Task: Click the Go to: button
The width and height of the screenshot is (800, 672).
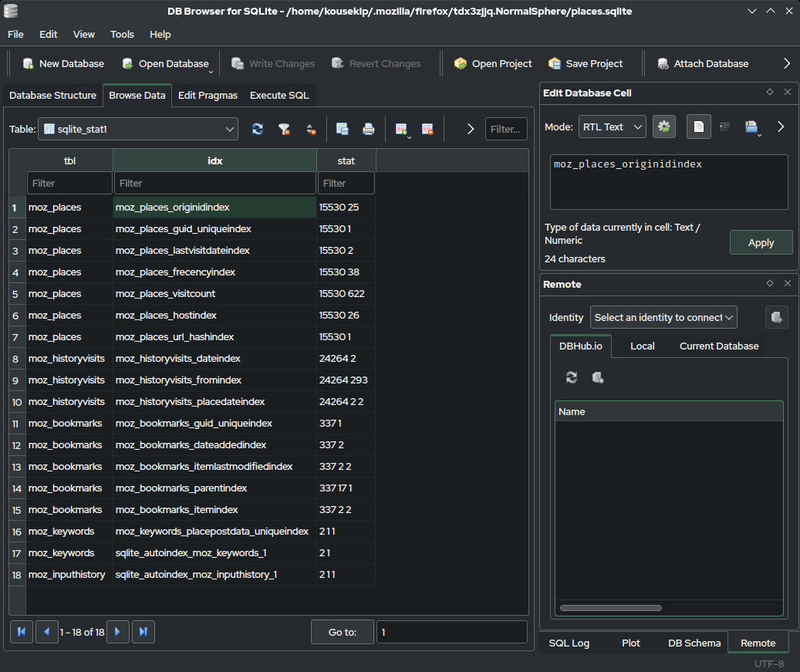Action: [342, 632]
